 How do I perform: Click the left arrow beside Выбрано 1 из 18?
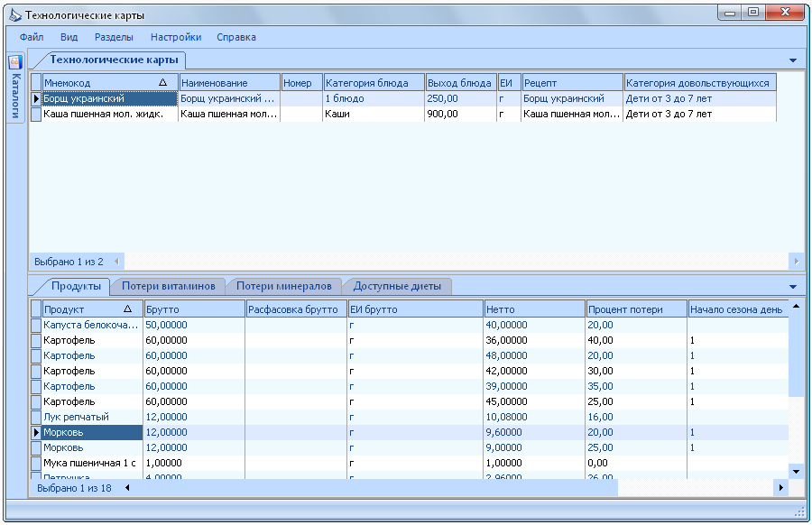point(127,488)
